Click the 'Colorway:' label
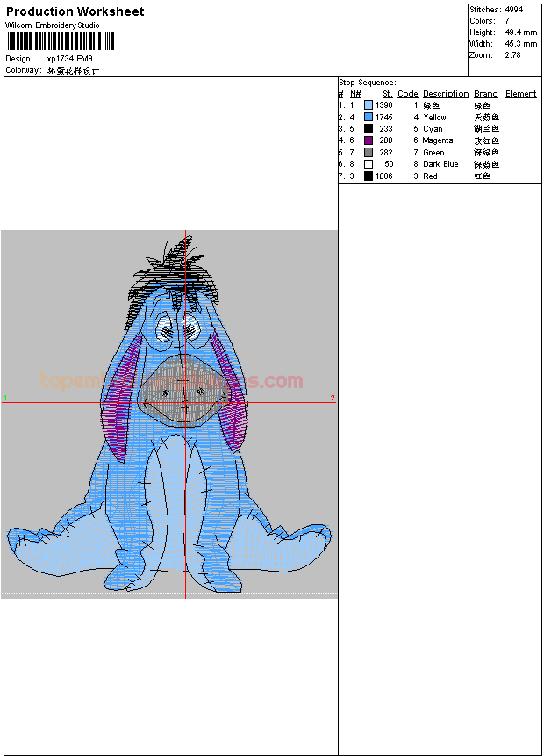This screenshot has width=544, height=756. [x=24, y=70]
